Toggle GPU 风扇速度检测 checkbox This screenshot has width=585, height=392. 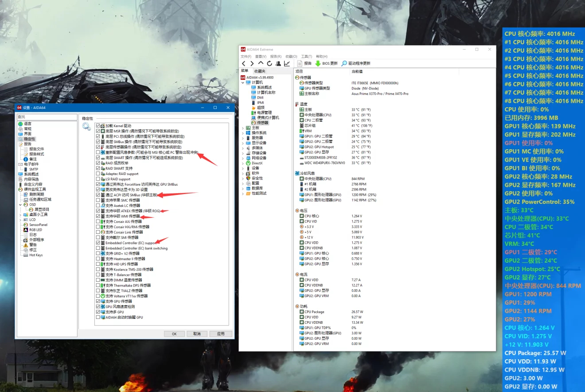(x=98, y=307)
